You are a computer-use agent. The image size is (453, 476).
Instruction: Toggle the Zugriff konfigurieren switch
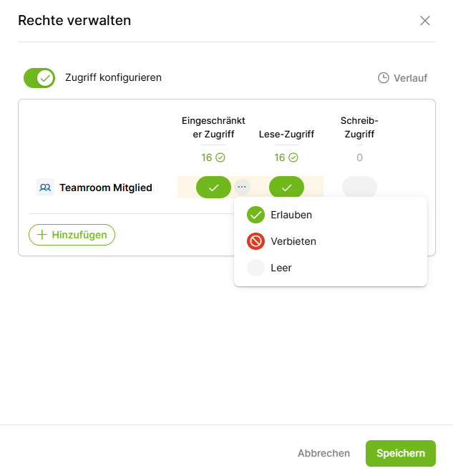pyautogui.click(x=39, y=77)
